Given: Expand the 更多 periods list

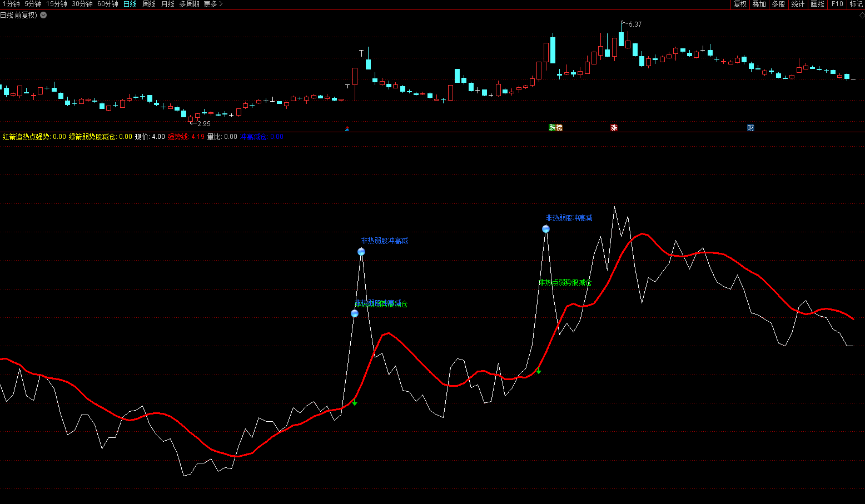Looking at the screenshot, I should 213,4.
